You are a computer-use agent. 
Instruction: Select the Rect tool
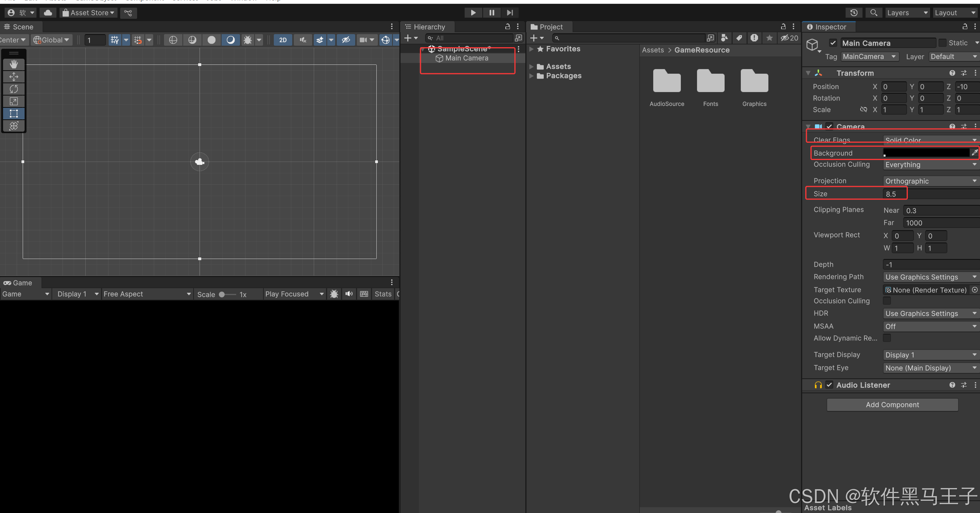pos(14,114)
